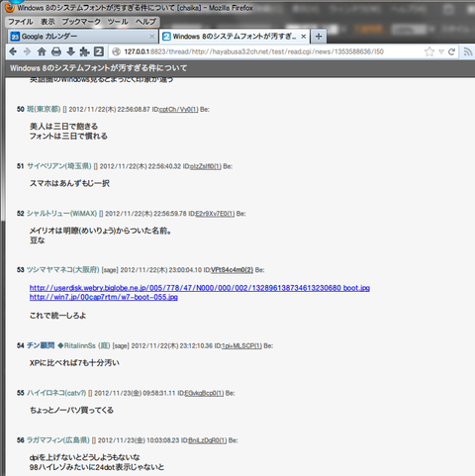This screenshot has height=476, width=475.
Task: Open the home page icon
Action: coord(42,51)
